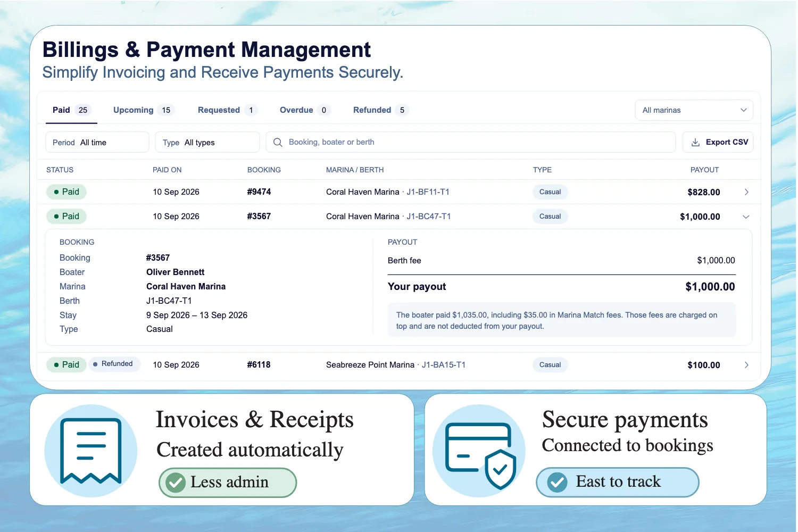
Task: Open the All marinas dropdown
Action: point(694,110)
